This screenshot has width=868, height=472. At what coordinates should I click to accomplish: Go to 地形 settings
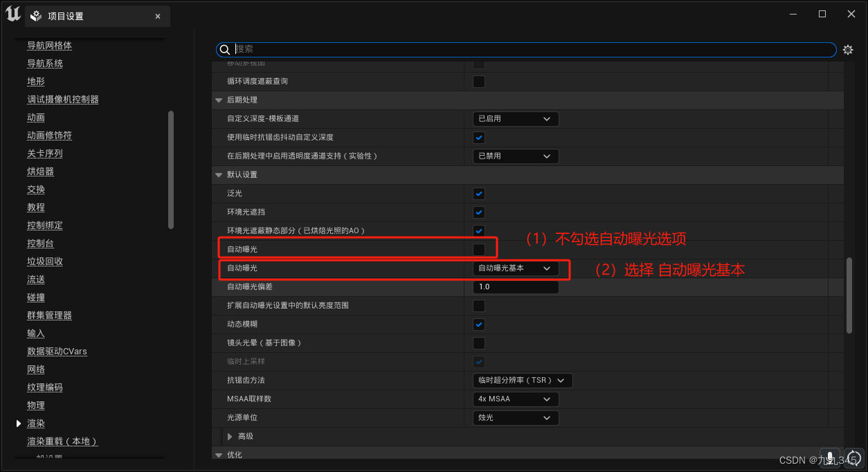tap(36, 82)
